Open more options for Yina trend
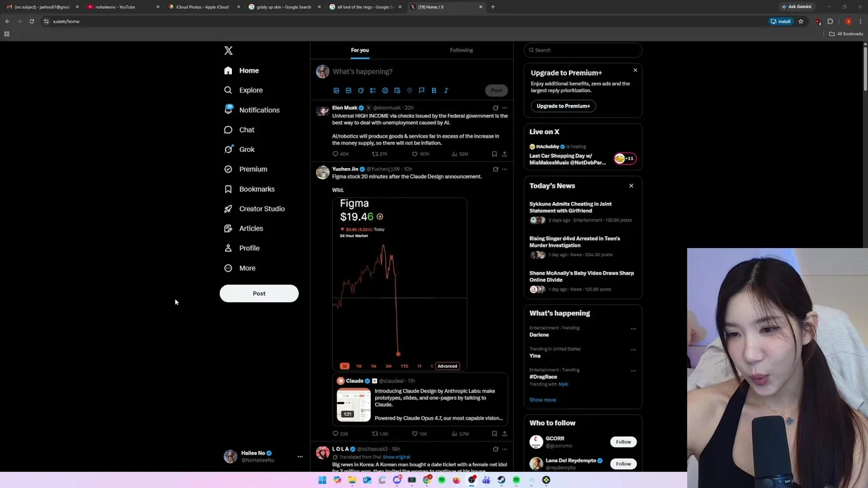 coord(633,350)
